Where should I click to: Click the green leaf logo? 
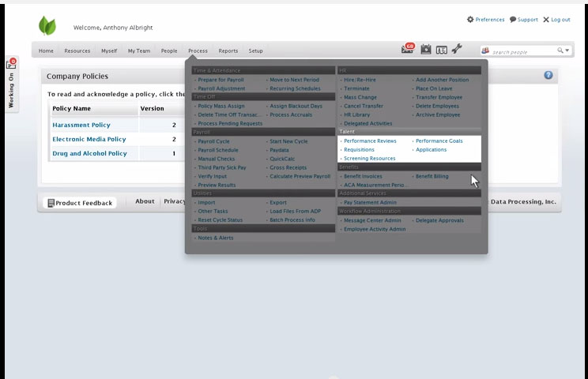(47, 26)
